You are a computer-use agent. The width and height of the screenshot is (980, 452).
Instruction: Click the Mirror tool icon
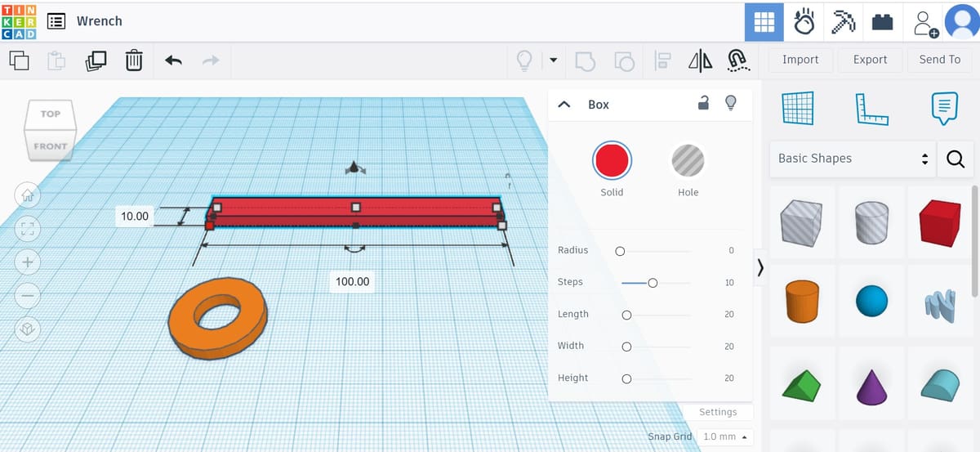click(x=700, y=60)
